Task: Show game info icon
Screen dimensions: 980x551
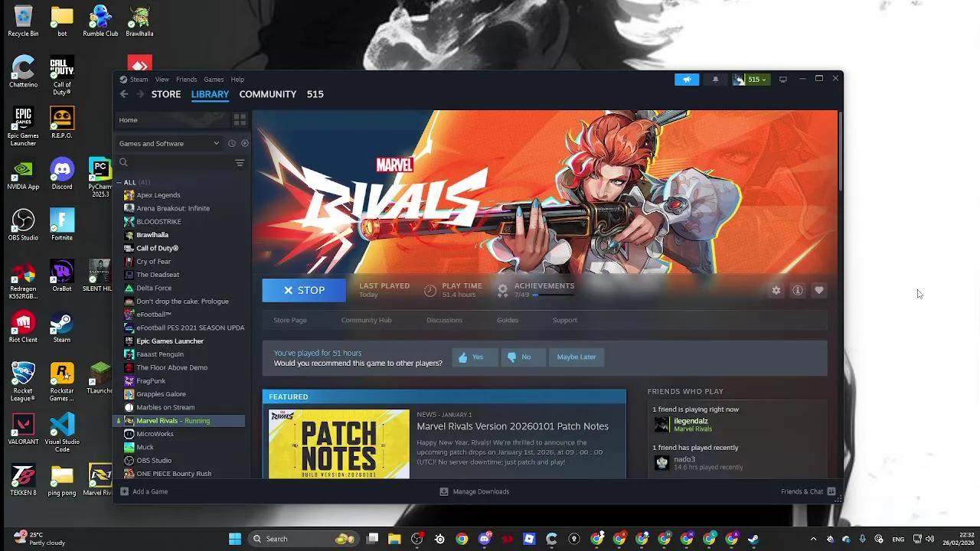Action: (x=798, y=290)
